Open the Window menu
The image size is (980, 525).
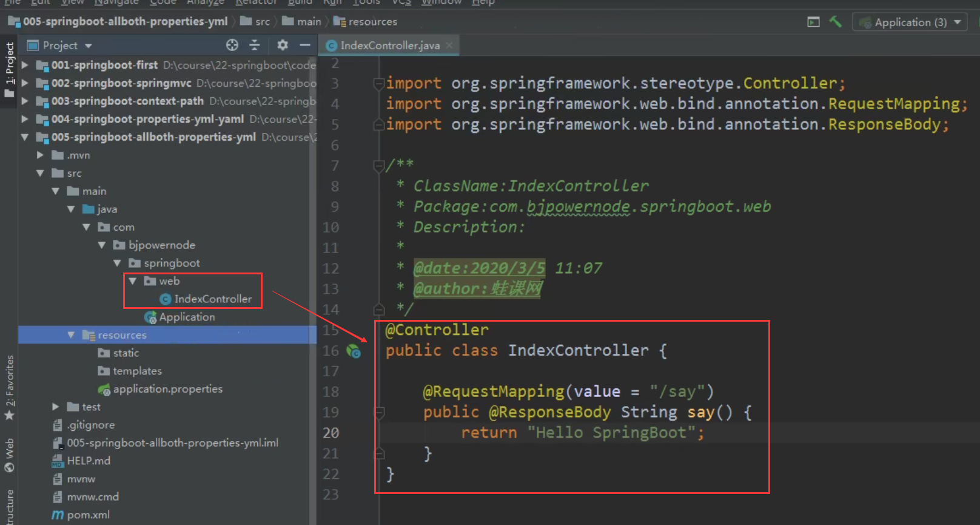coord(441,2)
